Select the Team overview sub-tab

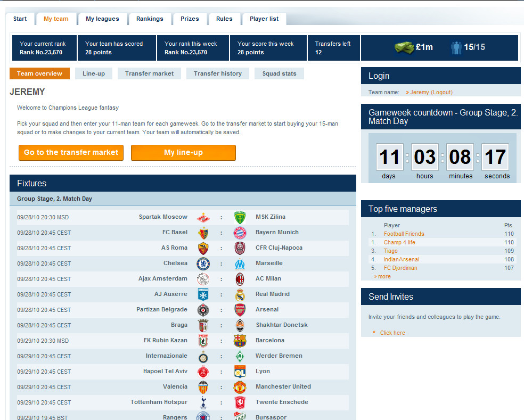[40, 73]
